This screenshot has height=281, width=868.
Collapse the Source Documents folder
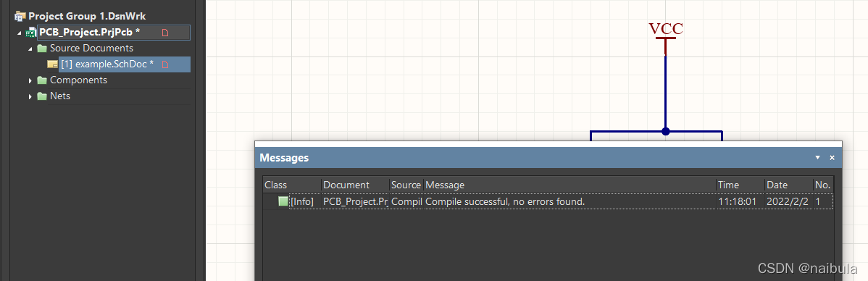30,49
